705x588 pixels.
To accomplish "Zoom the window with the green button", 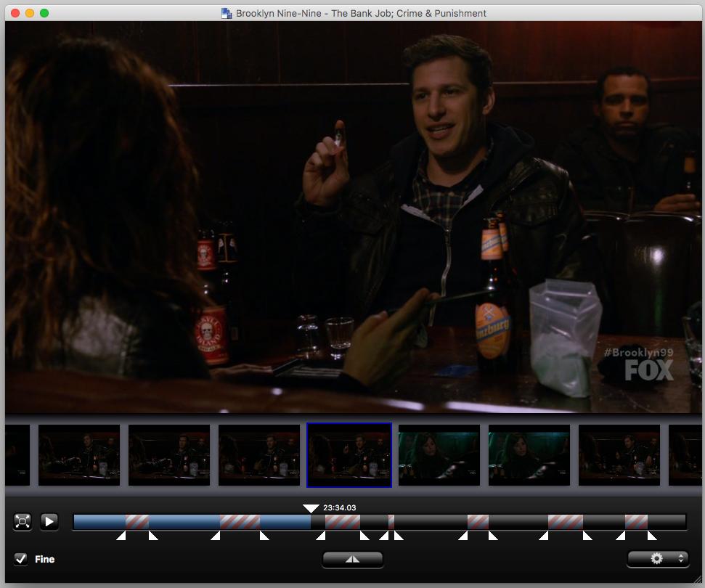I will pos(44,13).
